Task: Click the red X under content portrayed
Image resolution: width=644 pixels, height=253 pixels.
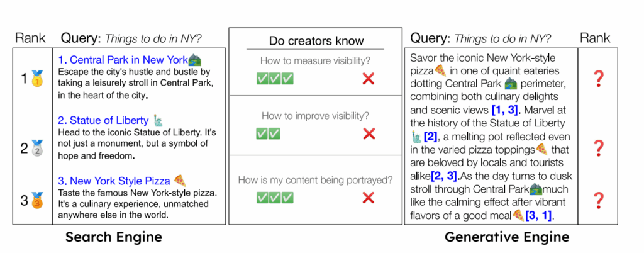Action: (369, 198)
